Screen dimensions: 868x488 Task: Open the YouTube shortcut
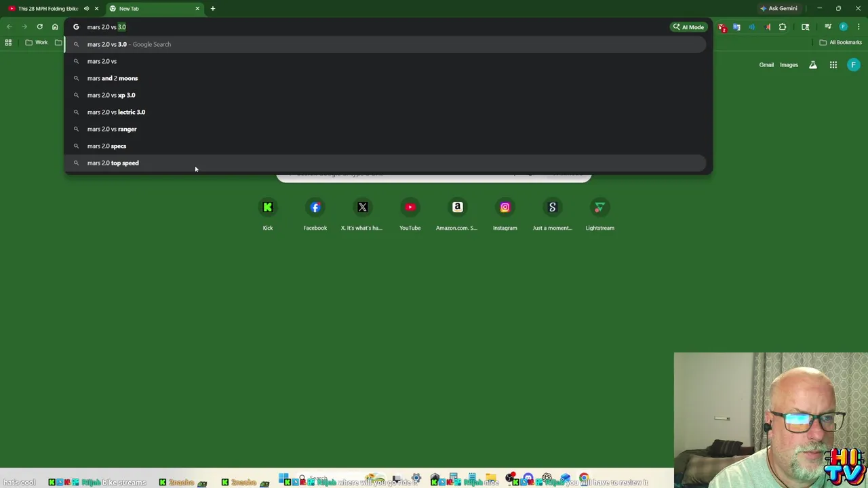pos(410,214)
